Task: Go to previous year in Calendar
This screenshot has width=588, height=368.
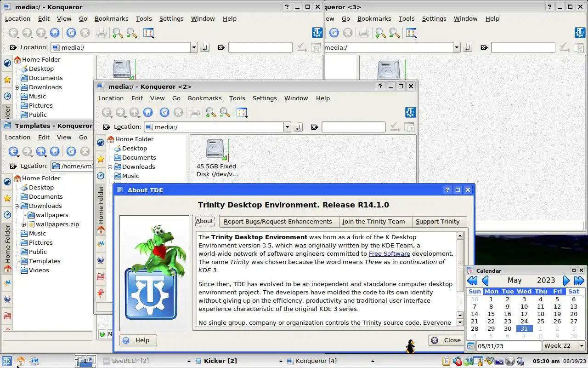Action: 472,281
